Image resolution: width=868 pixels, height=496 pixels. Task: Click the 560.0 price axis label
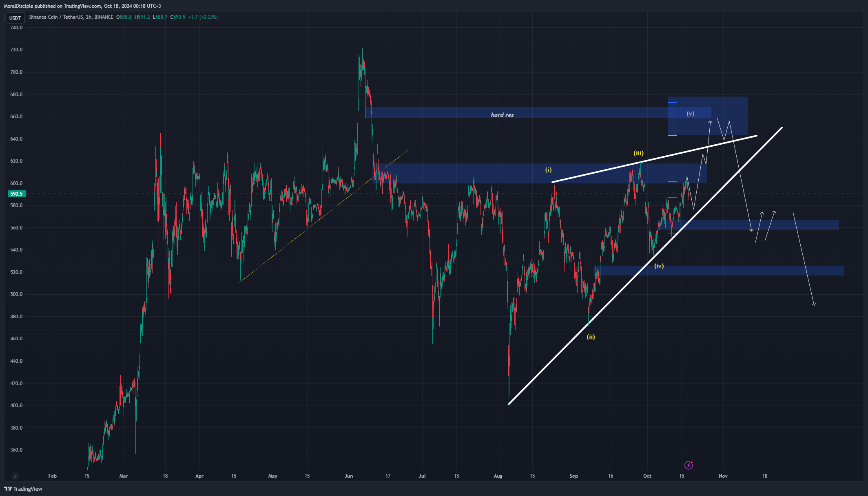coord(16,228)
